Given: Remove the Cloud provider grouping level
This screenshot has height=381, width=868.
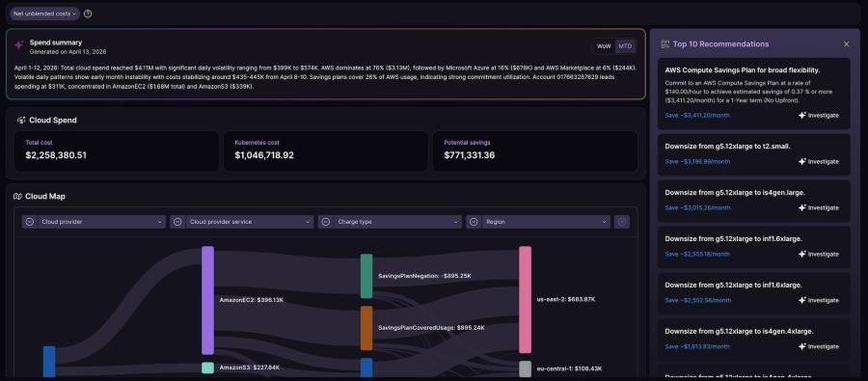Looking at the screenshot, I should click(x=29, y=222).
